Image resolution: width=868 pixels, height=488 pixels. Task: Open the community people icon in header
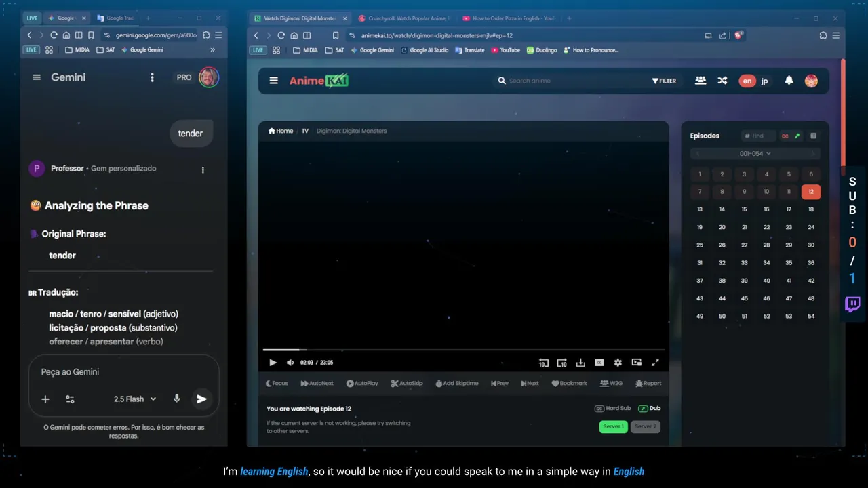click(701, 81)
